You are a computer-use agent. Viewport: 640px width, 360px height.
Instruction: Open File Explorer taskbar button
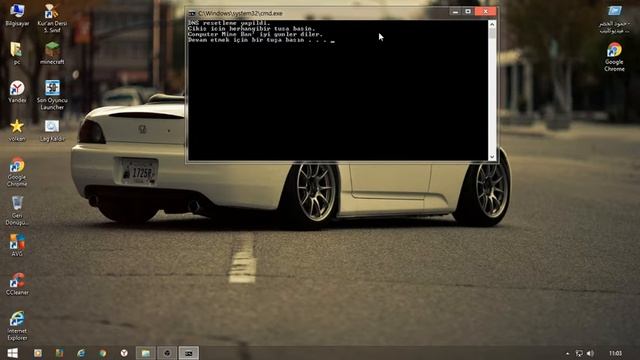click(146, 353)
